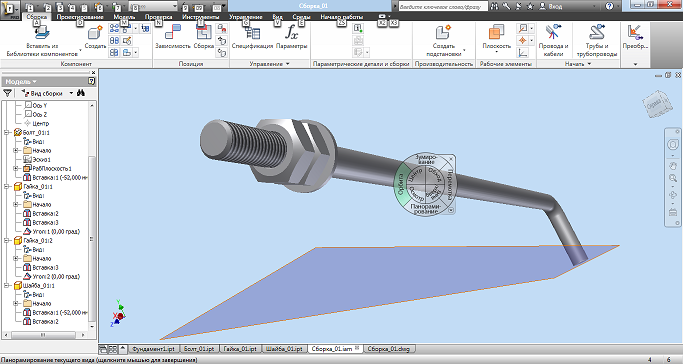Click the keyword search input field
Screen dimensions: 683x364
pyautogui.click(x=442, y=7)
